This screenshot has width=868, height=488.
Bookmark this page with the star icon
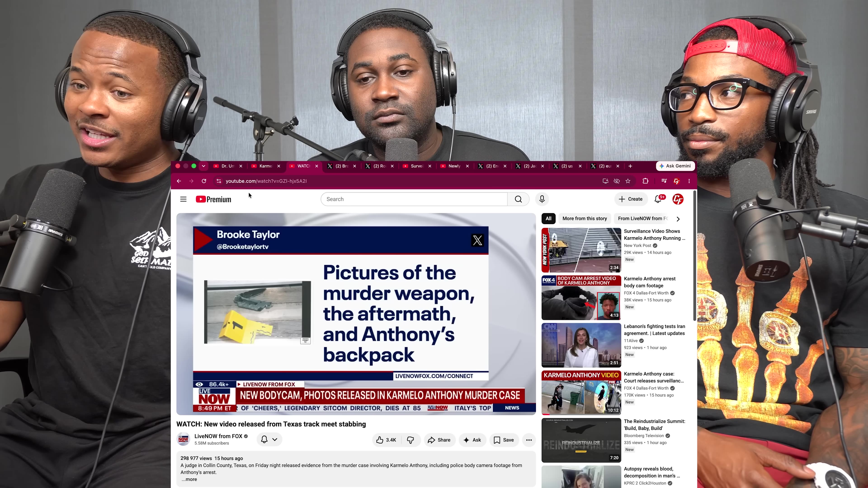tap(628, 181)
